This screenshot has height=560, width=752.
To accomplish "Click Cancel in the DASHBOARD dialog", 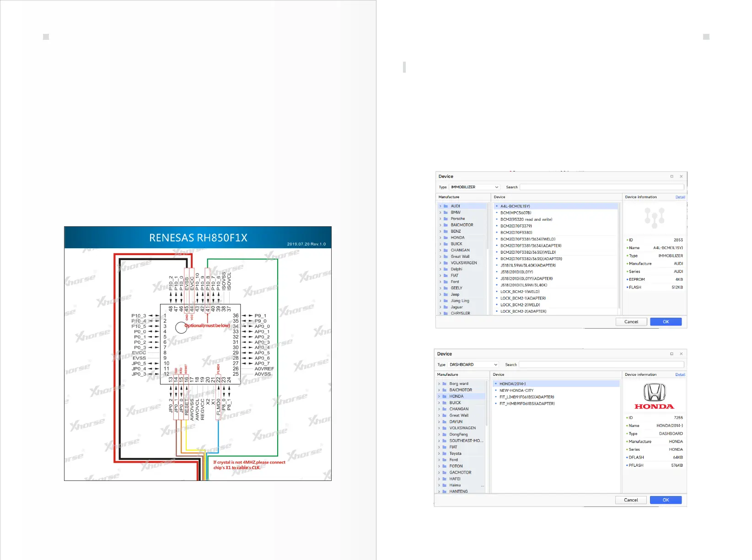I will coord(631,500).
